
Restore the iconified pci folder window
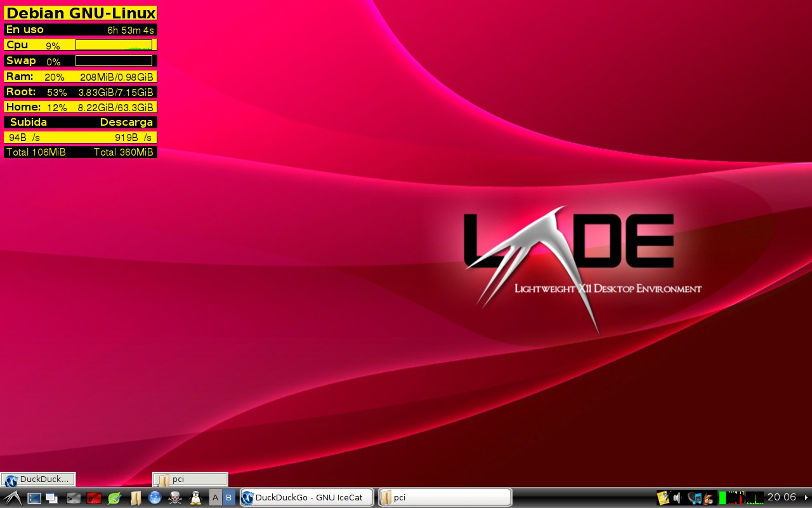pyautogui.click(x=190, y=479)
